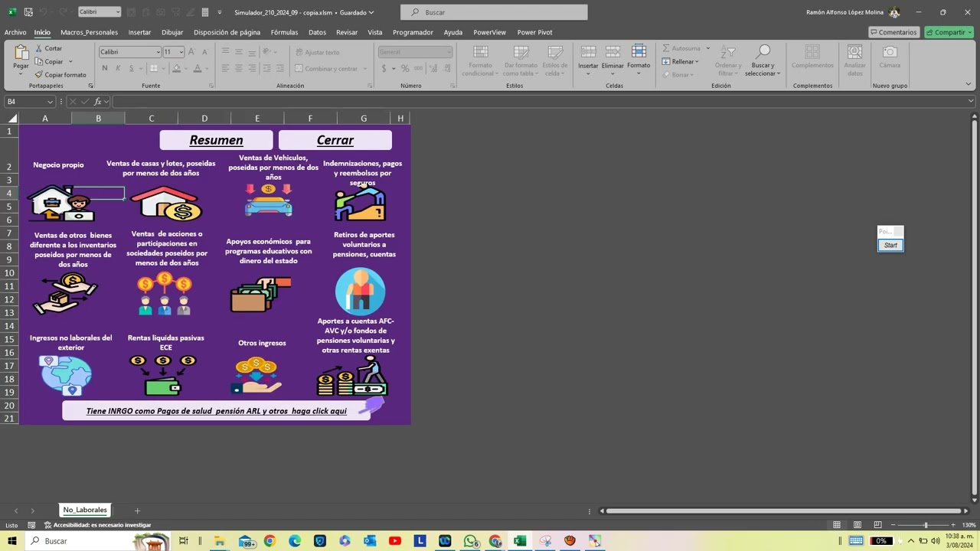Open the Otros ingresos hand with coins icon

258,377
